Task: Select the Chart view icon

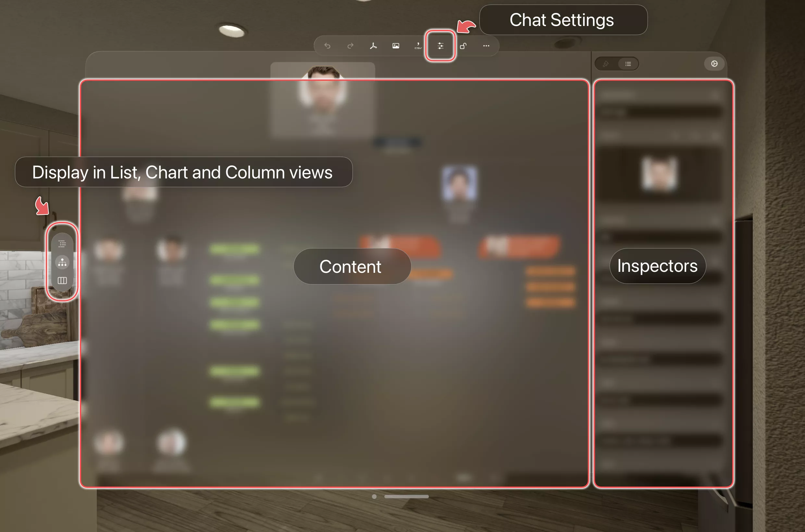Action: [x=62, y=261]
